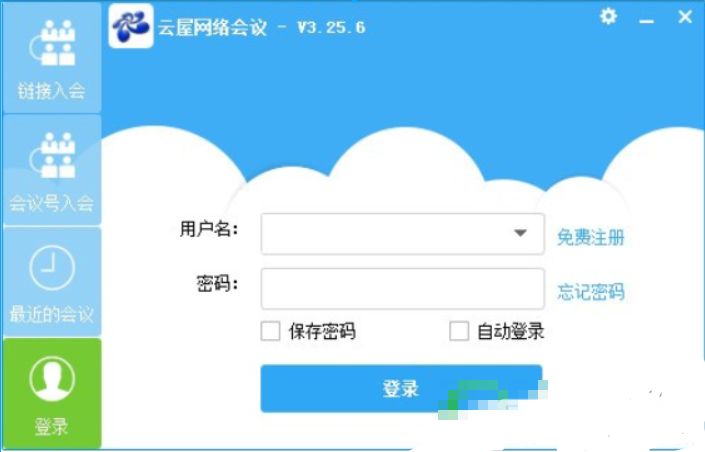Close the 云屋网络会议 window
Image resolution: width=705 pixels, height=452 pixels.
685,17
